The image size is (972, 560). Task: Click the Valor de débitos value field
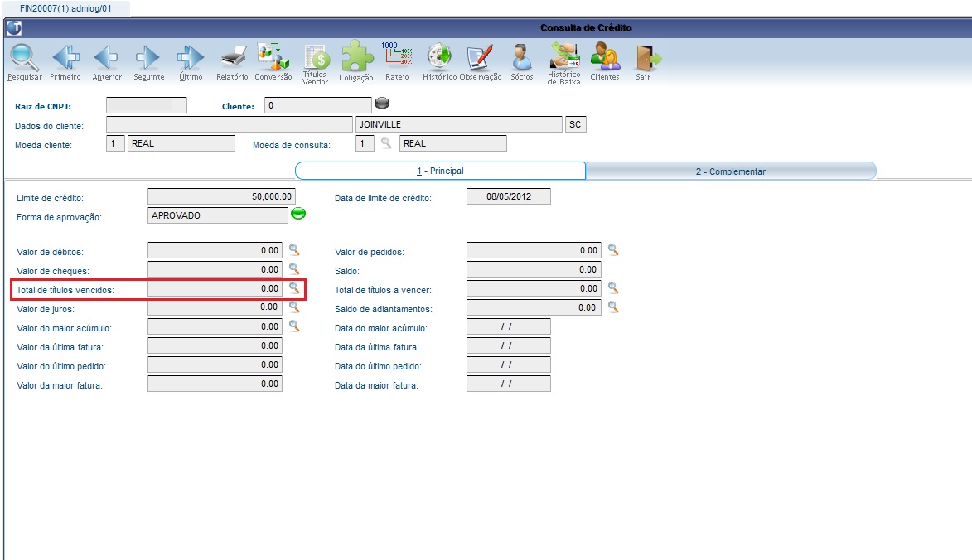point(215,250)
